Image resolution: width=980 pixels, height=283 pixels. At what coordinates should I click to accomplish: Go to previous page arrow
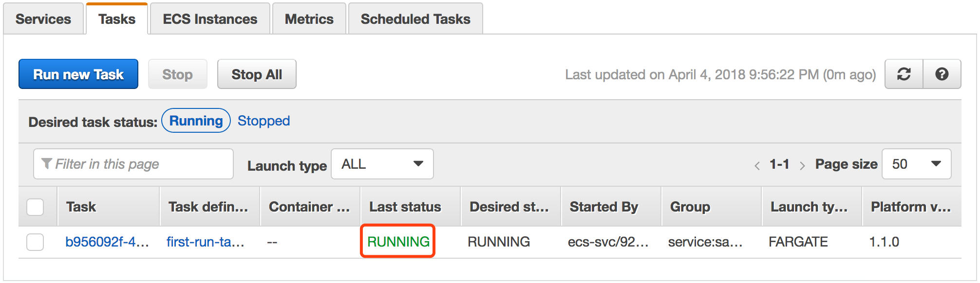757,166
